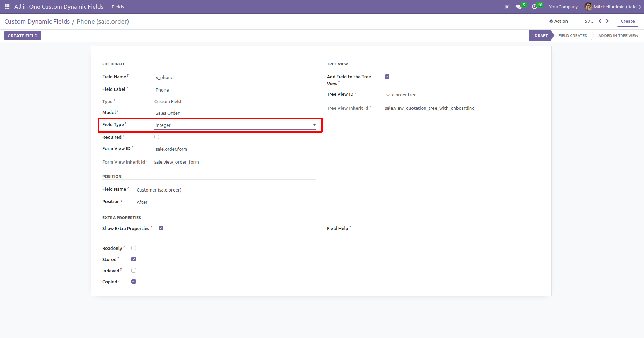Enable the Required checkbox
The height and width of the screenshot is (338, 644).
click(x=156, y=137)
